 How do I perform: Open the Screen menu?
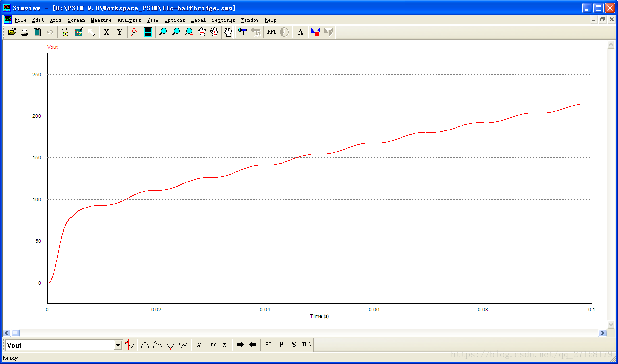(76, 20)
